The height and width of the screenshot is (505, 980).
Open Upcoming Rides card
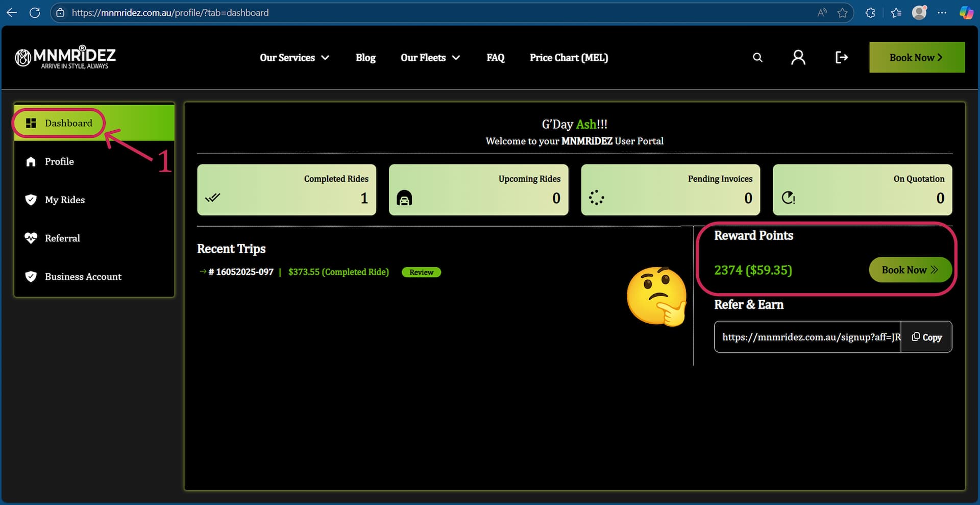click(478, 189)
